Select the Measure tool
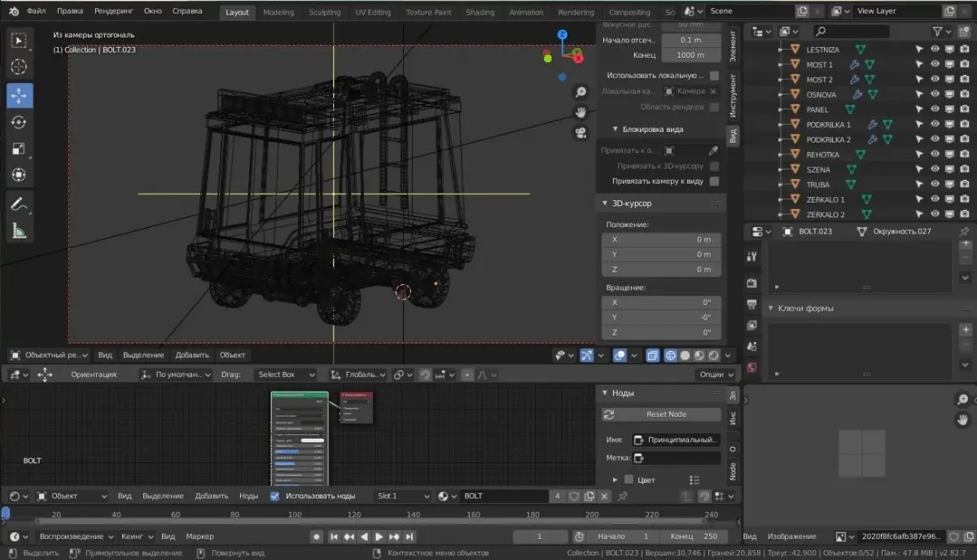The height and width of the screenshot is (560, 977). click(20, 231)
